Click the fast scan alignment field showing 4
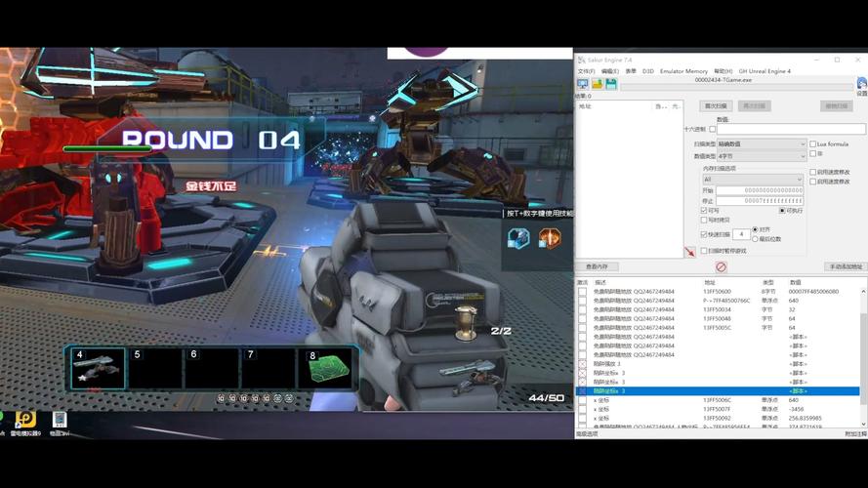This screenshot has width=868, height=488. coord(741,234)
